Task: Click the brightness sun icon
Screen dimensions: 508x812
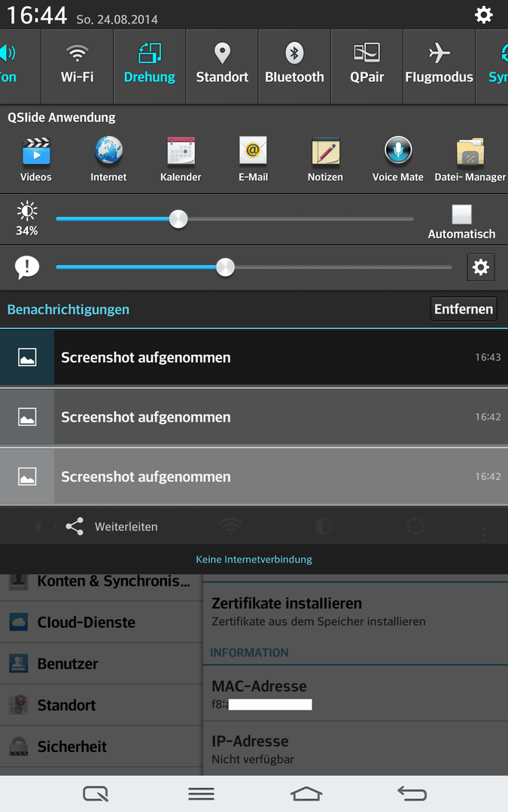Action: (27, 211)
